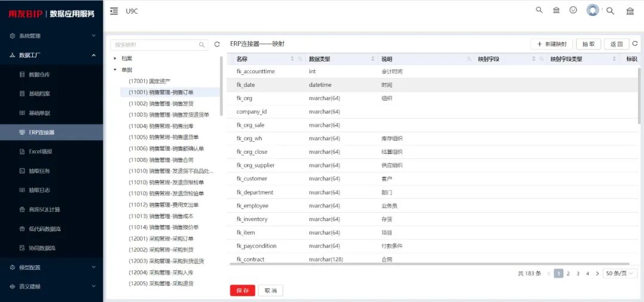
Task: Select tree item (17001) 固定资产
Action: click(150, 81)
